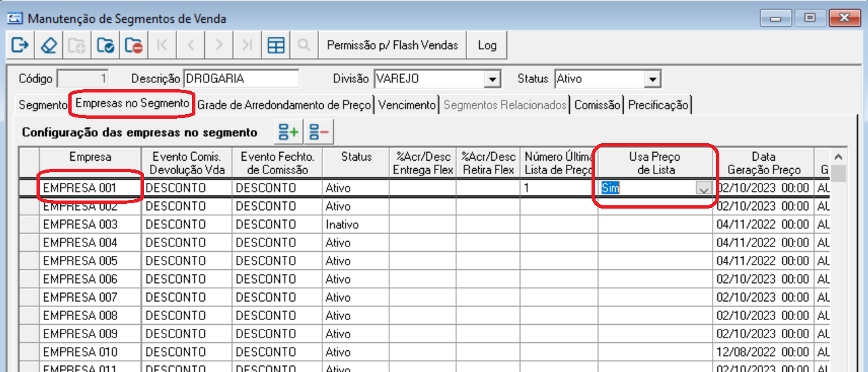
Task: Click the Status column header
Action: (x=356, y=163)
